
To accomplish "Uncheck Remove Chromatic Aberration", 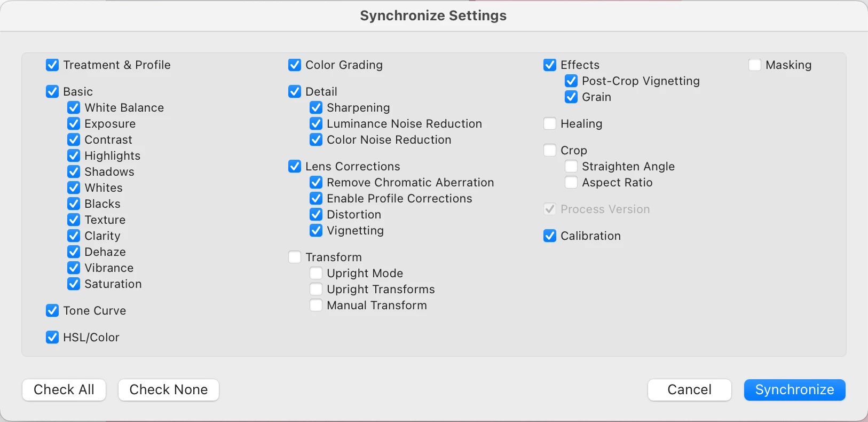I will pyautogui.click(x=316, y=183).
